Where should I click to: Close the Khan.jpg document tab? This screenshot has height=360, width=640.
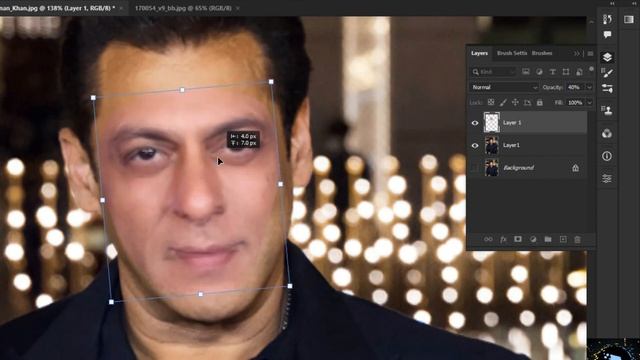pyautogui.click(x=121, y=8)
